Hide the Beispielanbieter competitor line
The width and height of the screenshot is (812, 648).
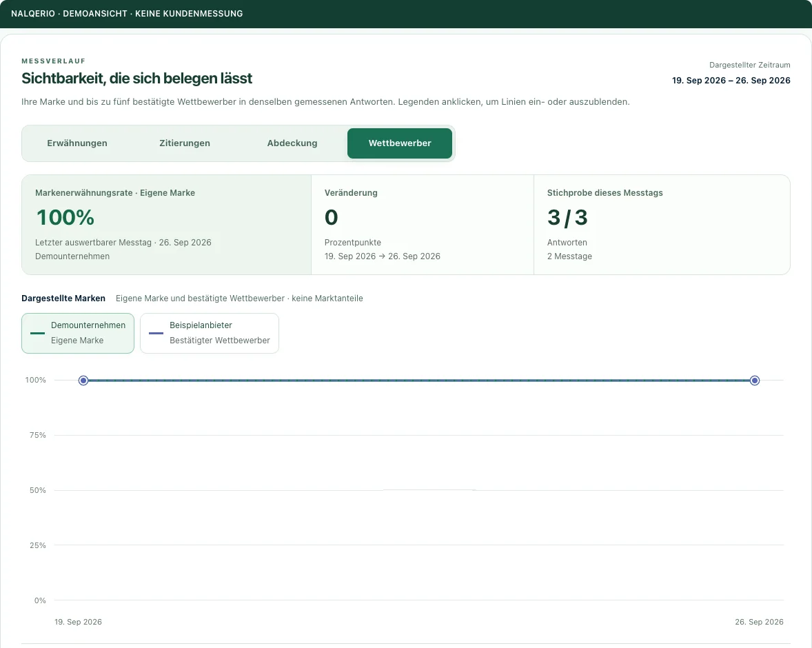210,333
